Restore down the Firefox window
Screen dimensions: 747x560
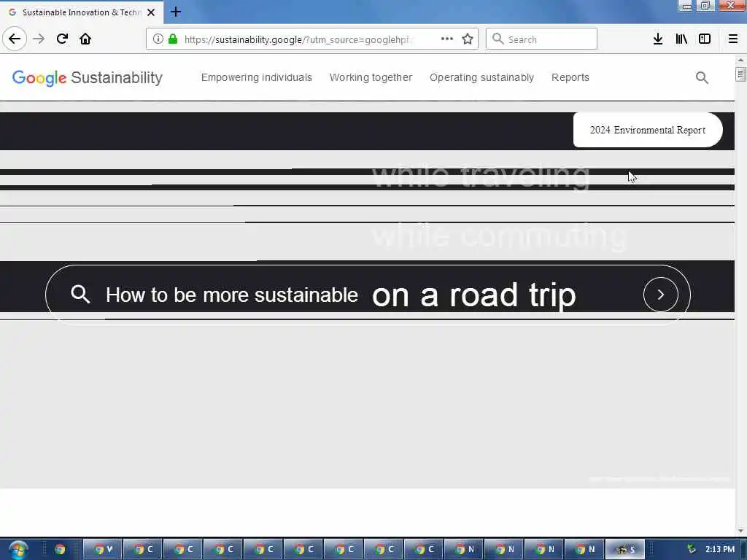705,6
